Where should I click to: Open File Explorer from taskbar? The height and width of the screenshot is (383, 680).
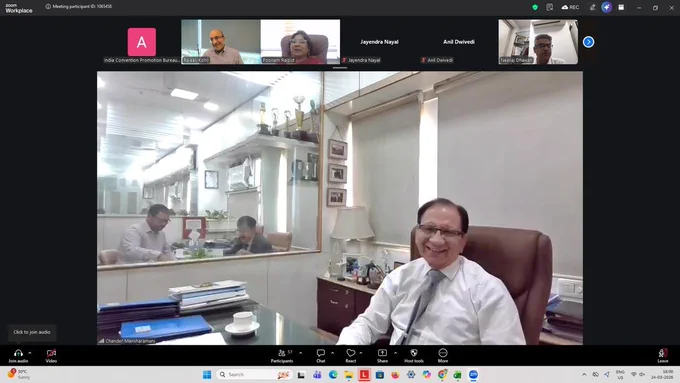point(348,375)
